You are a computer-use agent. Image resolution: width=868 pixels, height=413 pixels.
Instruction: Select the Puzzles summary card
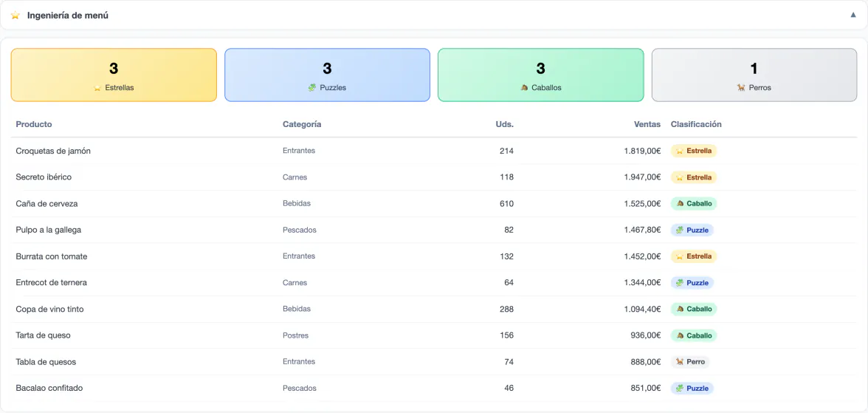pos(327,75)
